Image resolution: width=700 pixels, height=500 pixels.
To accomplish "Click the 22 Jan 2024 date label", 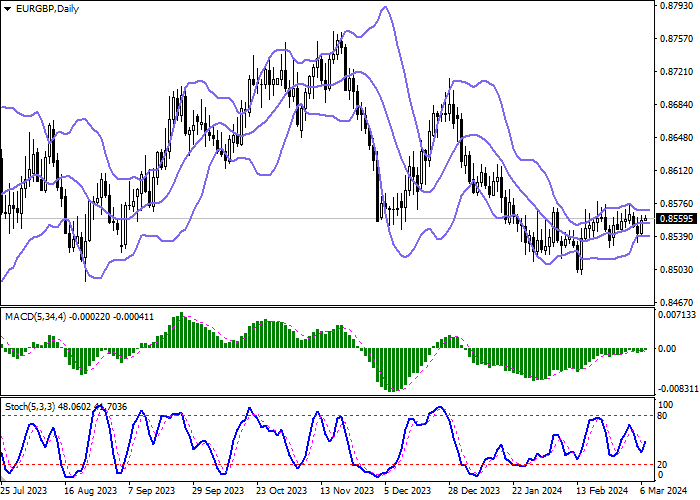I will point(538,491).
